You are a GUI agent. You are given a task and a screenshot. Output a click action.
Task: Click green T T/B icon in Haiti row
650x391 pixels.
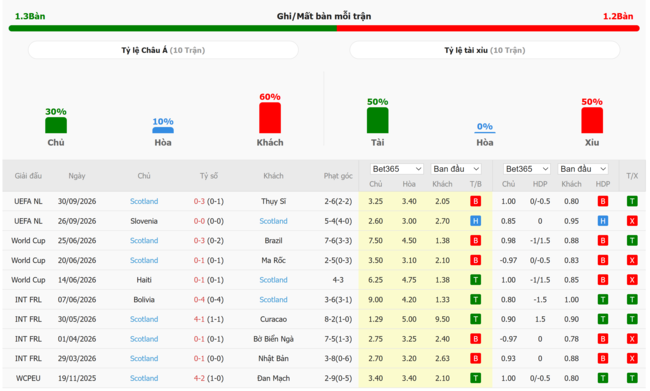tap(475, 280)
